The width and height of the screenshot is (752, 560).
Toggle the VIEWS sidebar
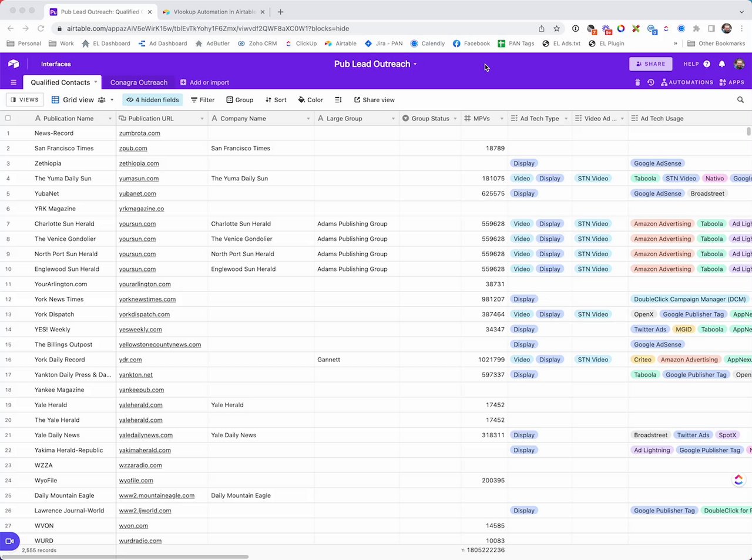pos(25,100)
